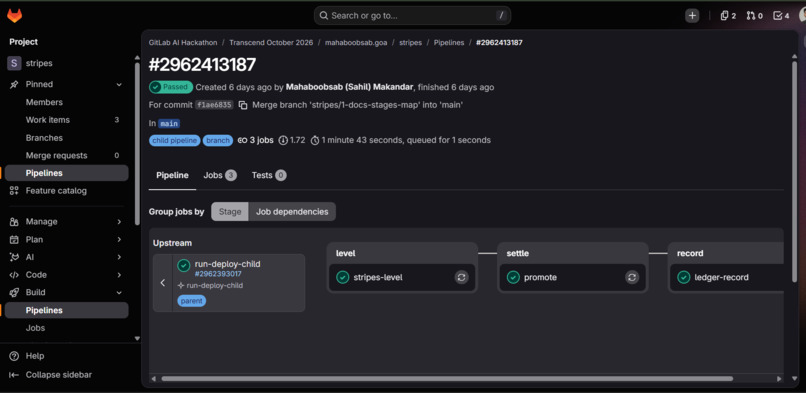
Task: Open assigned issues counter showing 2
Action: click(x=728, y=16)
